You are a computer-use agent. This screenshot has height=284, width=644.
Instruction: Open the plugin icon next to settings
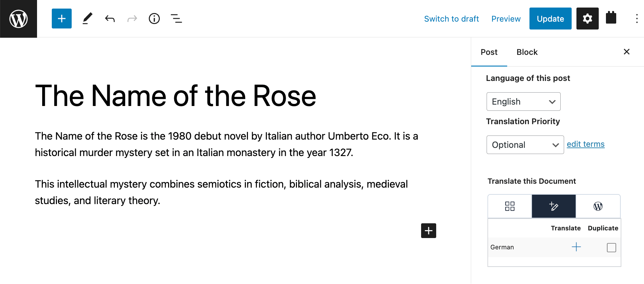(x=611, y=18)
